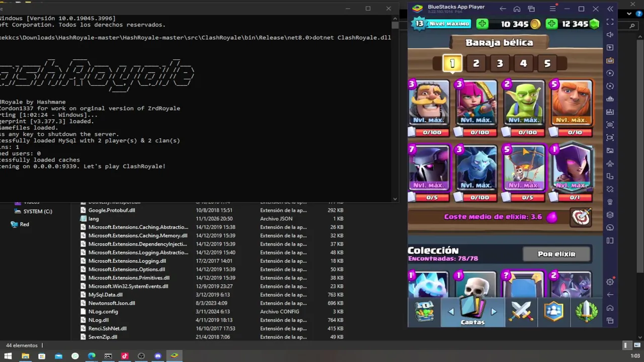The image size is (644, 362).
Task: Select Newtonsoft.Json.dll file
Action: [112, 303]
